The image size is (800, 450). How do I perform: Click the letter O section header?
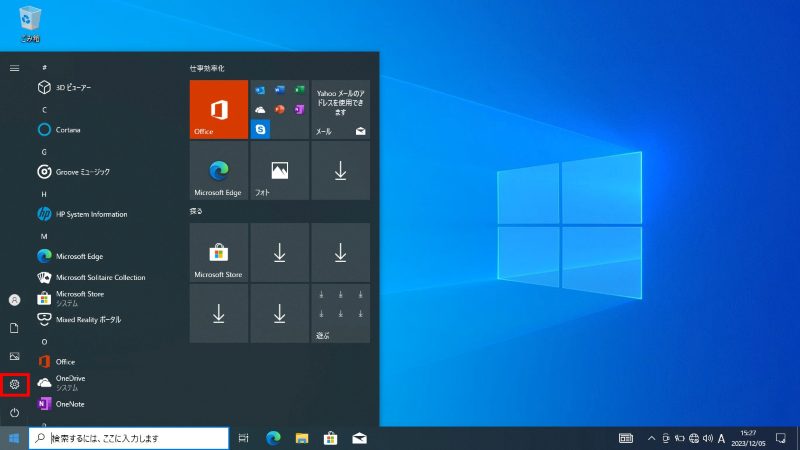[44, 342]
